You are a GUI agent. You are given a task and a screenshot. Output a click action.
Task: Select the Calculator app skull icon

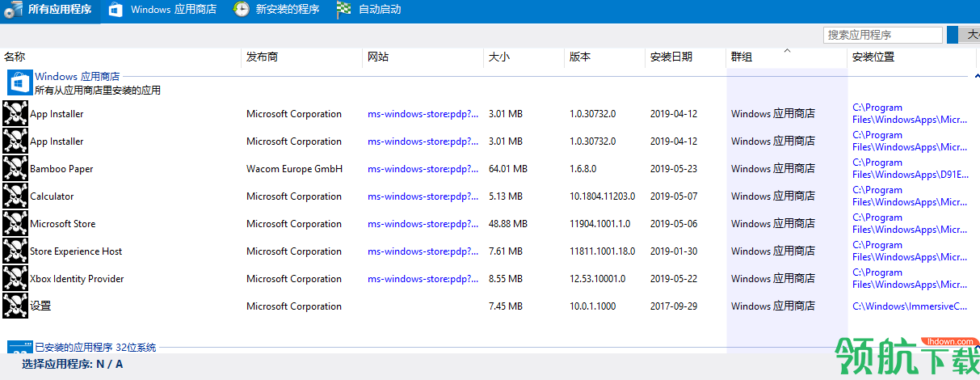point(15,196)
